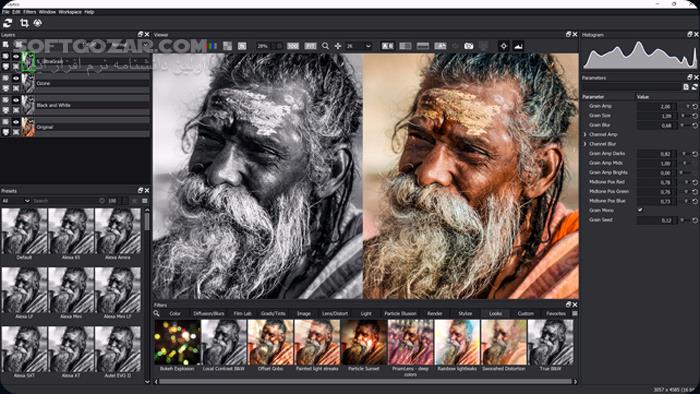Apply the True B&W filter thumbnail
This screenshot has width=700, height=394.
pyautogui.click(x=550, y=342)
